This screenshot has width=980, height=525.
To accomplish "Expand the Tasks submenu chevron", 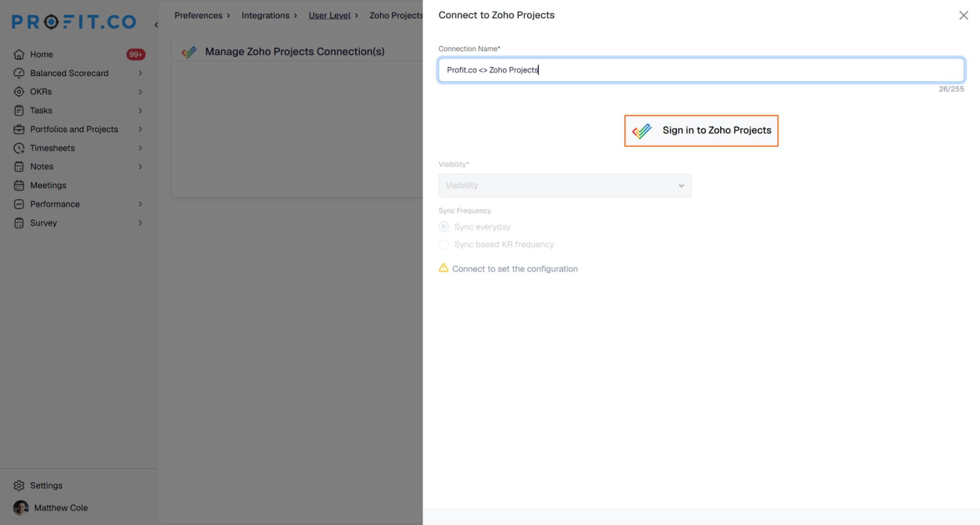I will [x=140, y=110].
